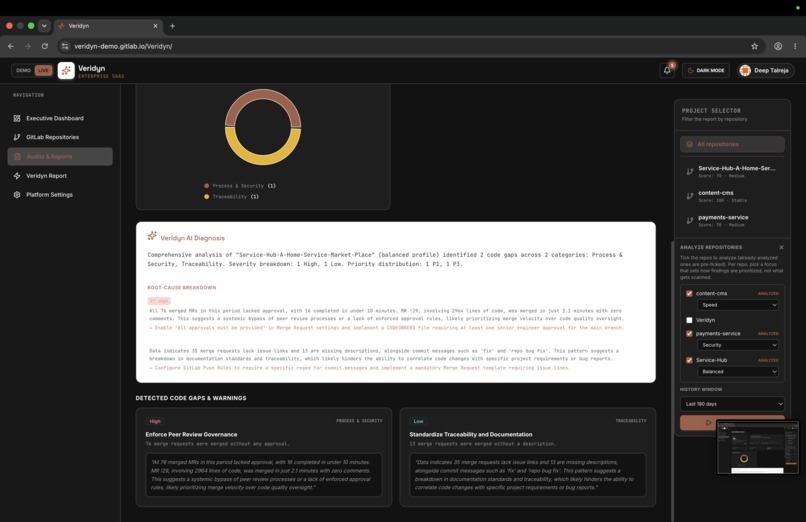Viewport: 806px width, 522px height.
Task: View site information icon in address bar
Action: [x=65, y=46]
